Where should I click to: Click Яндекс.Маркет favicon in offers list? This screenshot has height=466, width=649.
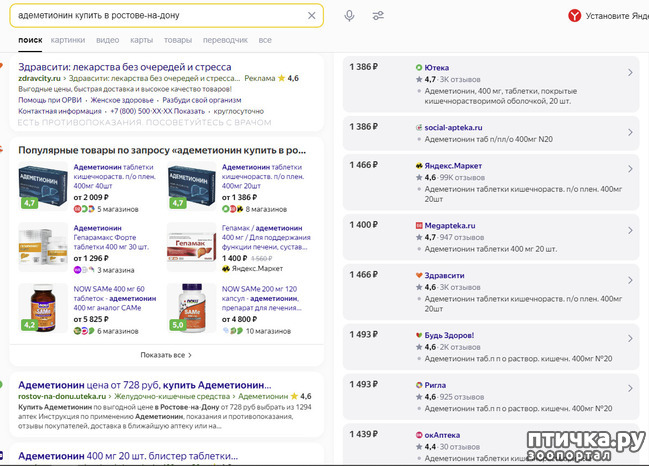(x=419, y=166)
